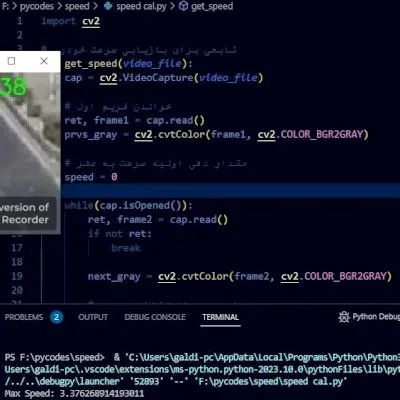Select the get_speed breadcrumb symbol
Screen dimensions: 400x400
pos(212,6)
